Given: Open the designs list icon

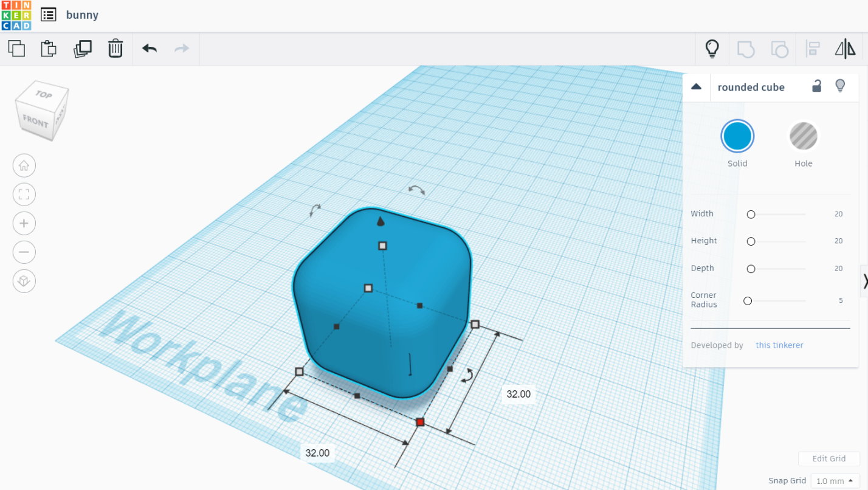Looking at the screenshot, I should (49, 15).
